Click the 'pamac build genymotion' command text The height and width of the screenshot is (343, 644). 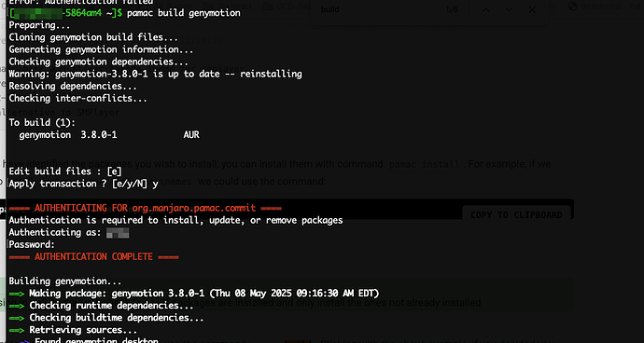coord(184,13)
